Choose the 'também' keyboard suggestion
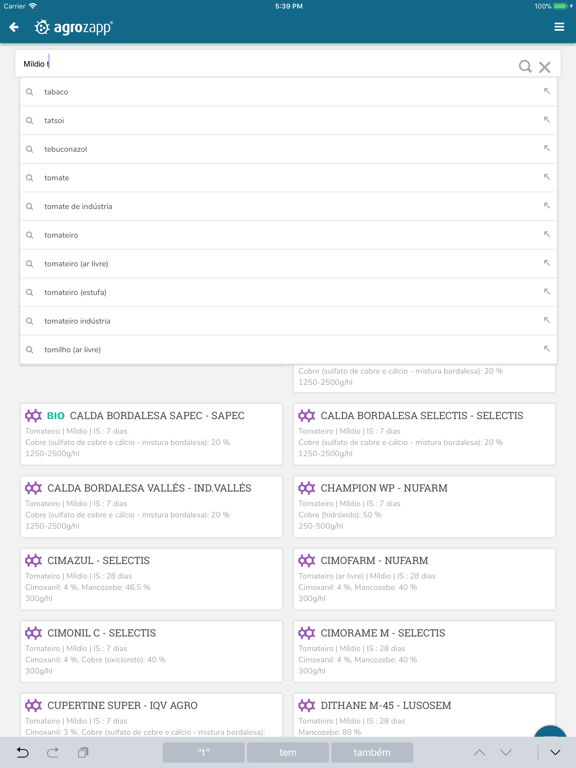Viewport: 576px width, 768px height. [372, 752]
